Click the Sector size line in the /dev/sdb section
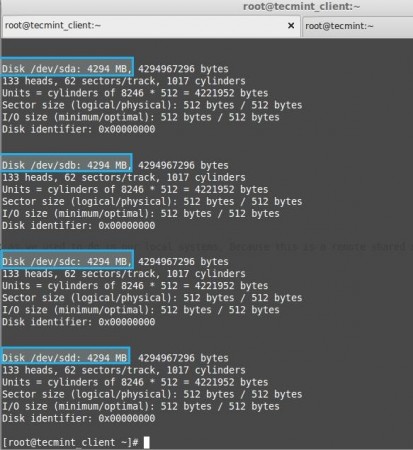Screen dimensions: 413x450 coord(152,202)
